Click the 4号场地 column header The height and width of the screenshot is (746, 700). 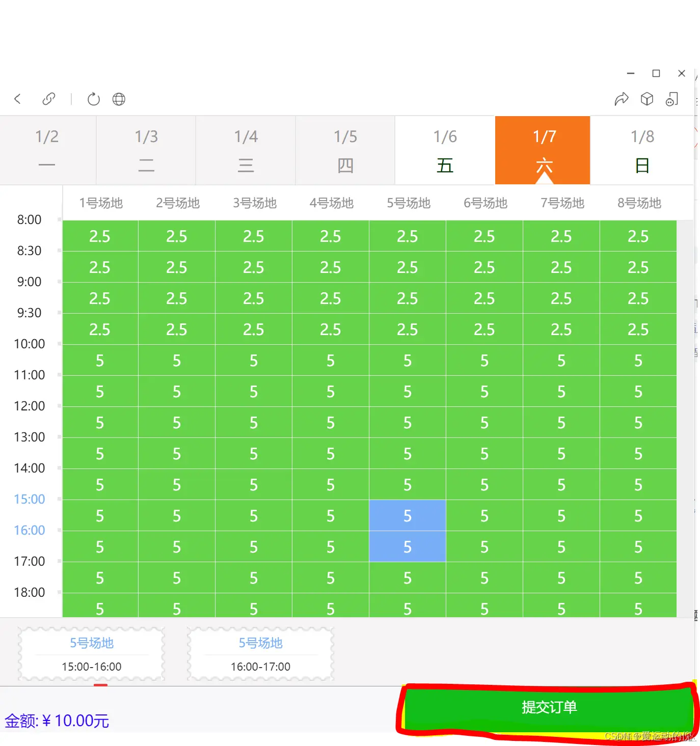coord(332,203)
